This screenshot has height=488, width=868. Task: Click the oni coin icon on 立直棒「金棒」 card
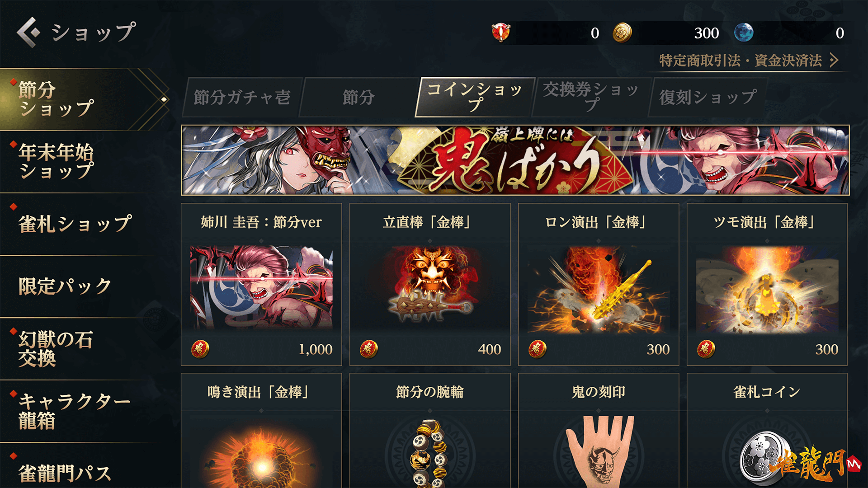click(368, 349)
